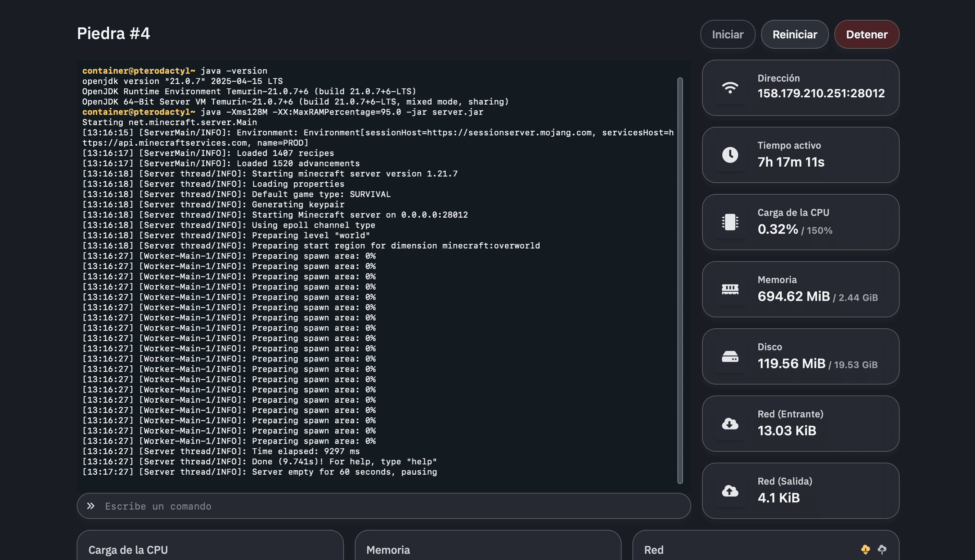The image size is (975, 560).
Task: Click the server address 158.179.210.251:28012
Action: pos(821,94)
